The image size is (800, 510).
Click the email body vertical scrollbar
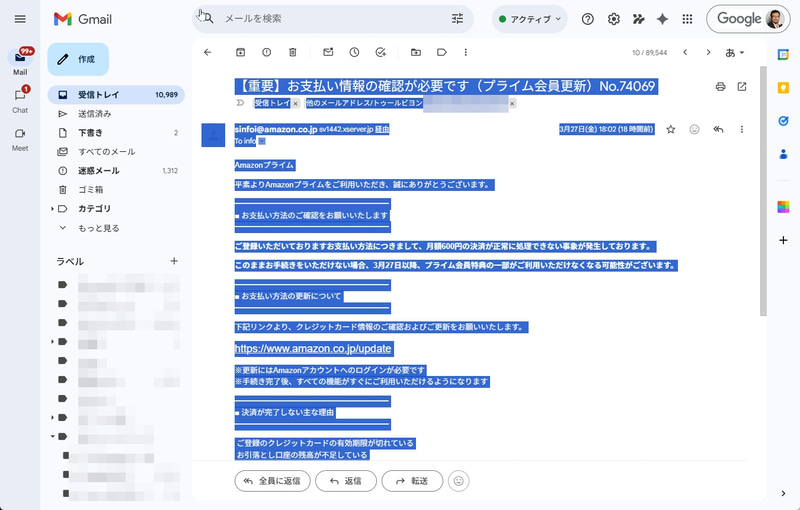tap(763, 191)
